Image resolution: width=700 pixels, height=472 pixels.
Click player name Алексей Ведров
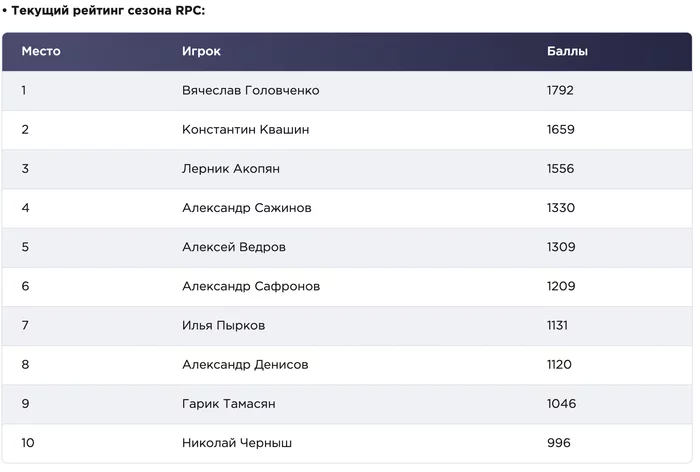234,247
